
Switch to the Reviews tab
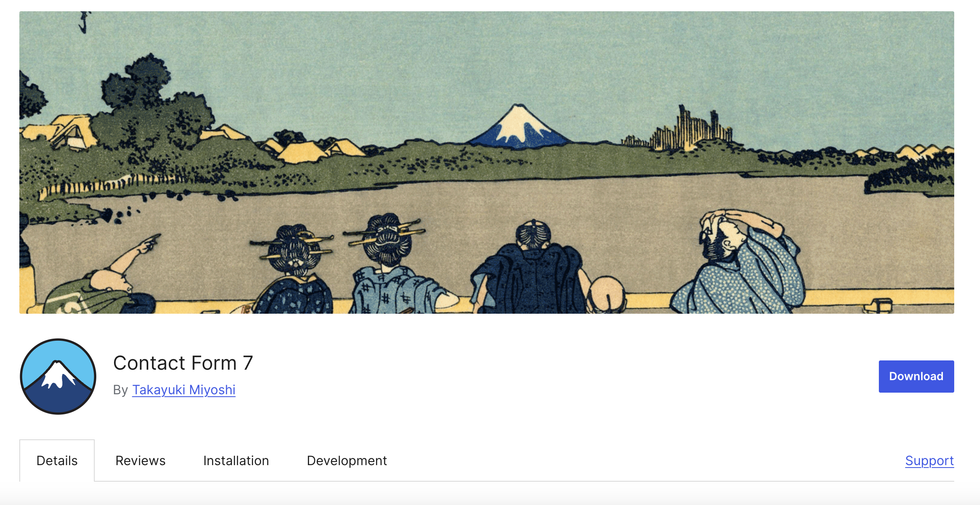140,461
